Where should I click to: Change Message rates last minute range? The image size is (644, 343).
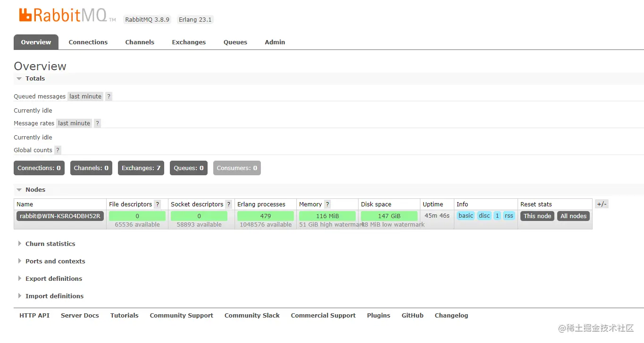point(74,123)
